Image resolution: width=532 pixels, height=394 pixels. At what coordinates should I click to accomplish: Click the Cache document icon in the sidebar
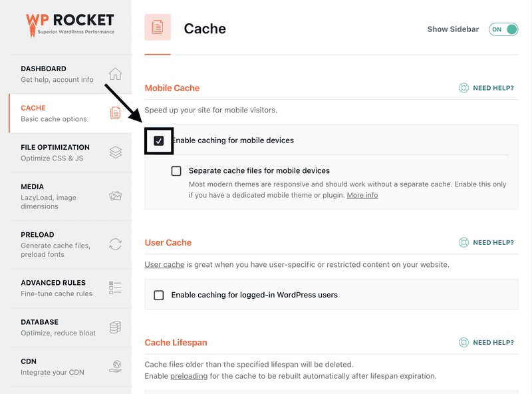115,112
